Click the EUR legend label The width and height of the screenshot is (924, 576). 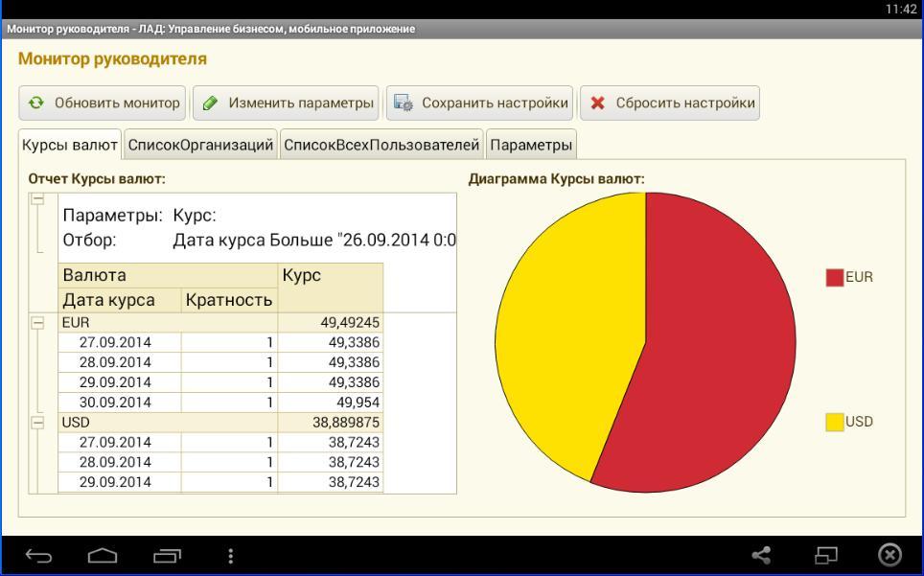[x=859, y=277]
